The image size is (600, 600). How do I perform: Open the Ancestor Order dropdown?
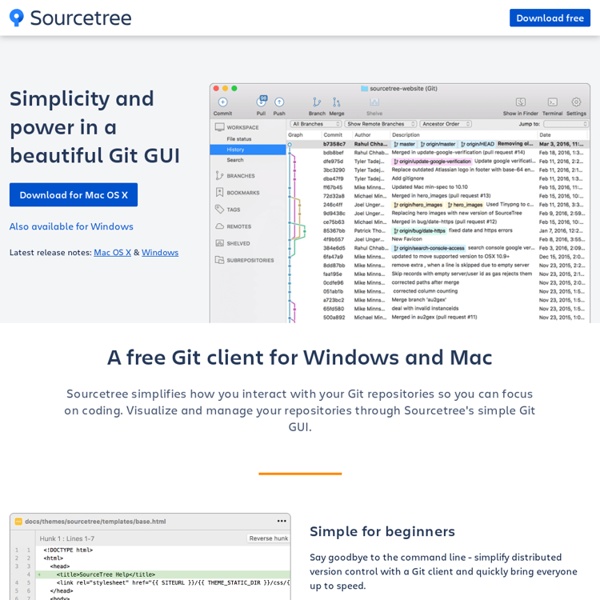click(x=446, y=124)
